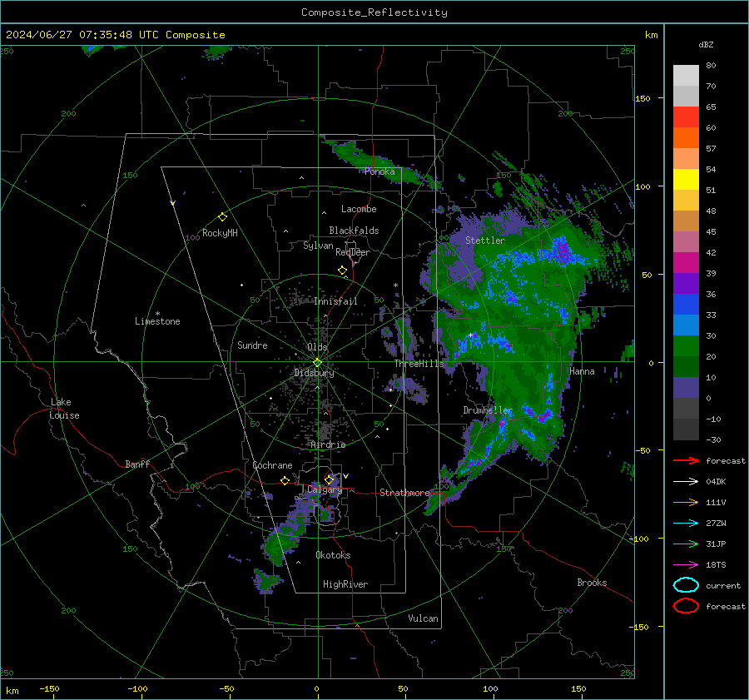Click the ThreeHills city label

pyautogui.click(x=419, y=364)
